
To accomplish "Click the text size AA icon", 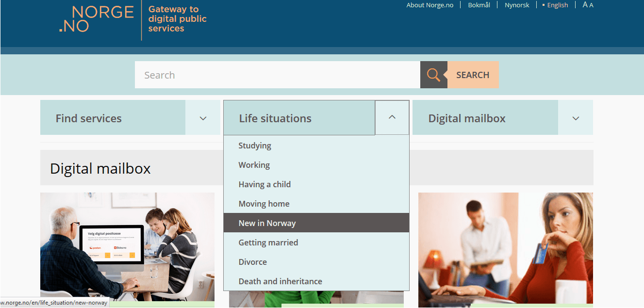I will [588, 5].
